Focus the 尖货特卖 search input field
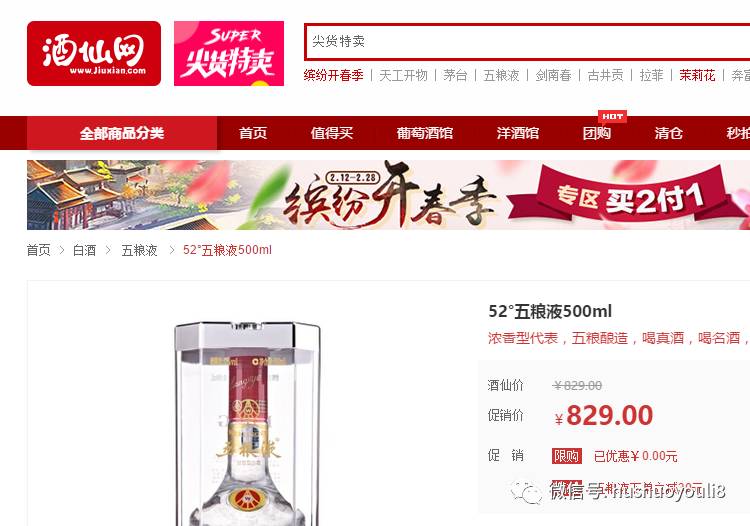This screenshot has width=750, height=526. click(527, 42)
